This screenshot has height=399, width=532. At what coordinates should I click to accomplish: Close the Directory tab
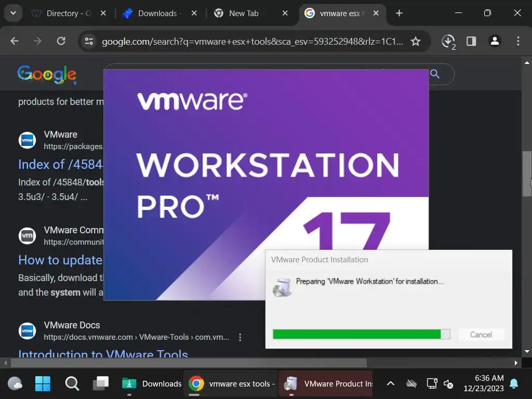(103, 13)
